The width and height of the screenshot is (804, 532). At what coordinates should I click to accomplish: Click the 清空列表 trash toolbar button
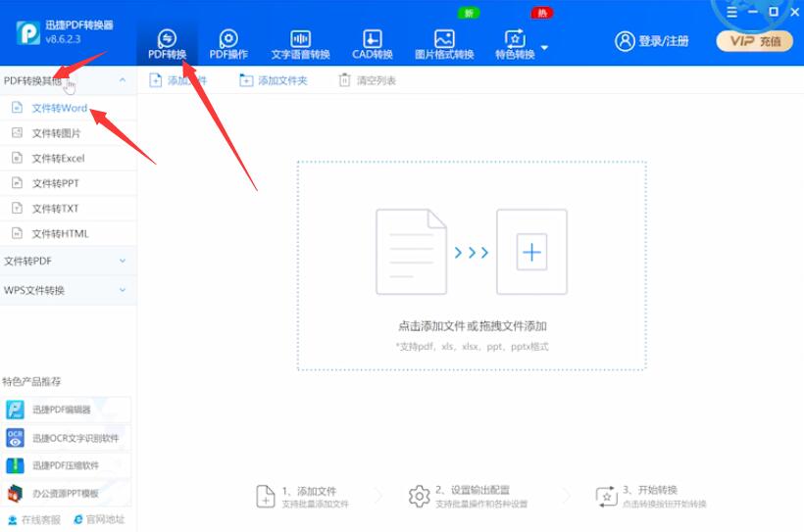[x=367, y=80]
